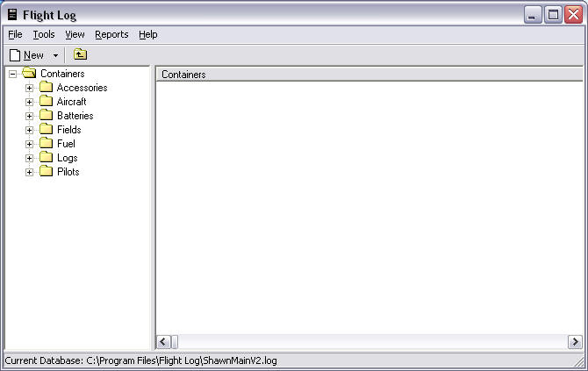Click the Pilots folder icon

click(47, 172)
